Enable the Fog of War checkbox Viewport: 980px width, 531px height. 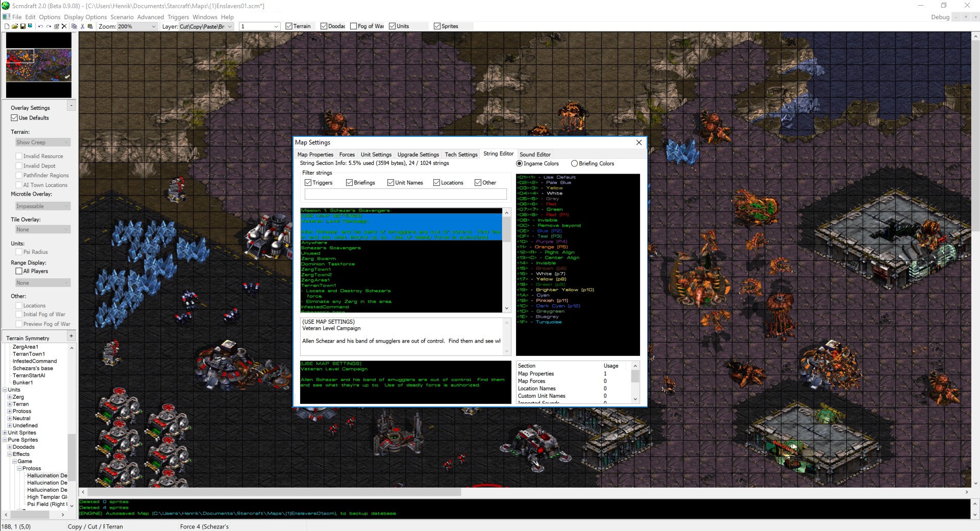click(353, 26)
